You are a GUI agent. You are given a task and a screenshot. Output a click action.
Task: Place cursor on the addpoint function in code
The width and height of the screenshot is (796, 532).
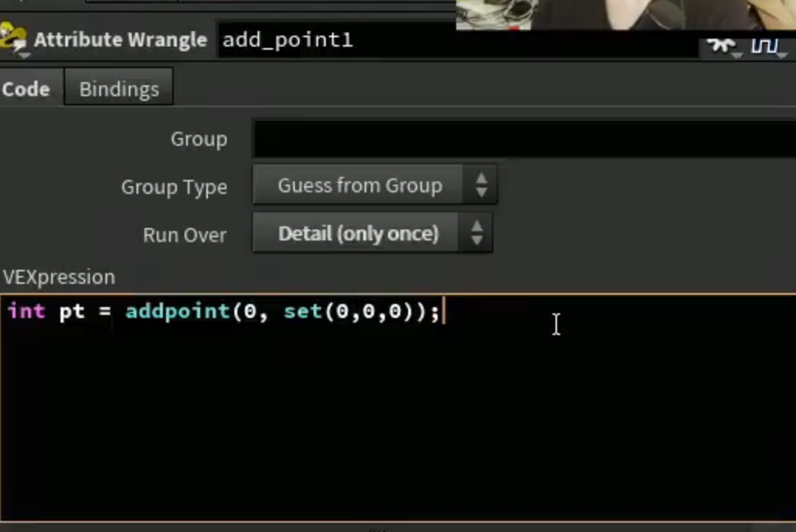pyautogui.click(x=178, y=311)
